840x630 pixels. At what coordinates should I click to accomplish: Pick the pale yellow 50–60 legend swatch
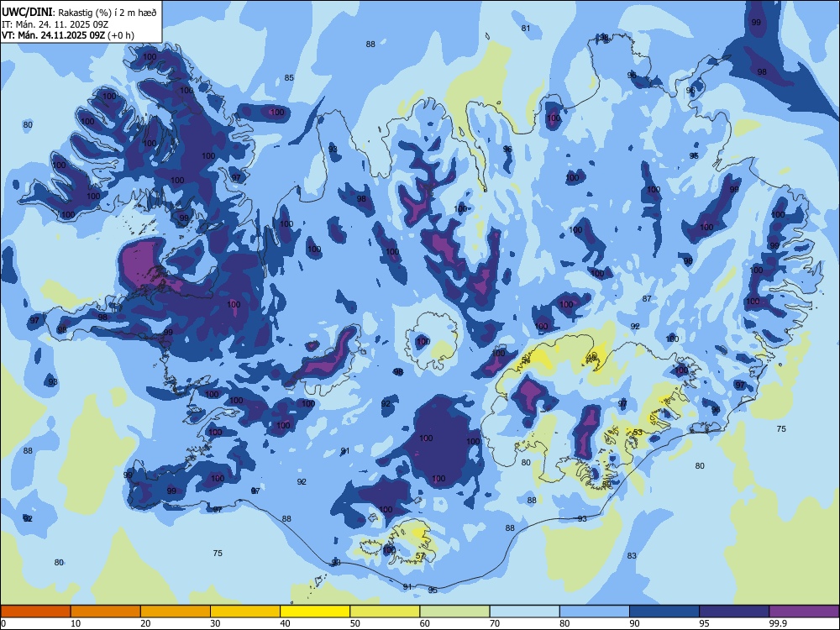pos(386,612)
